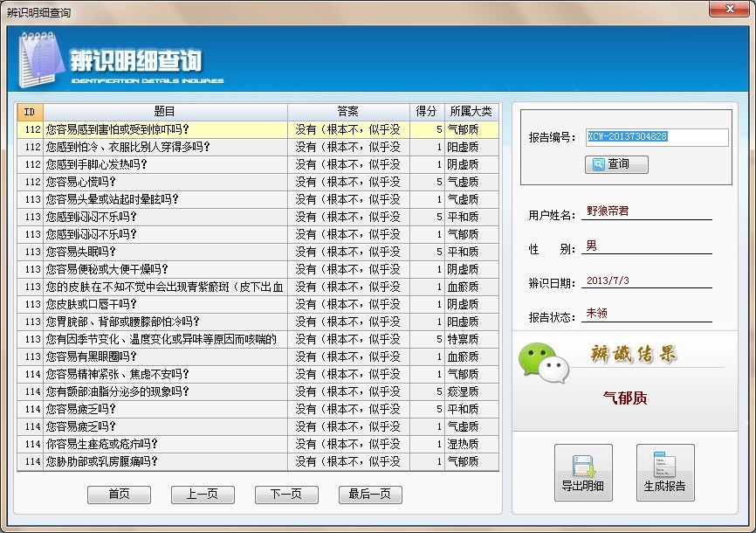Click the magnifier query button
The image size is (756, 533).
click(616, 164)
